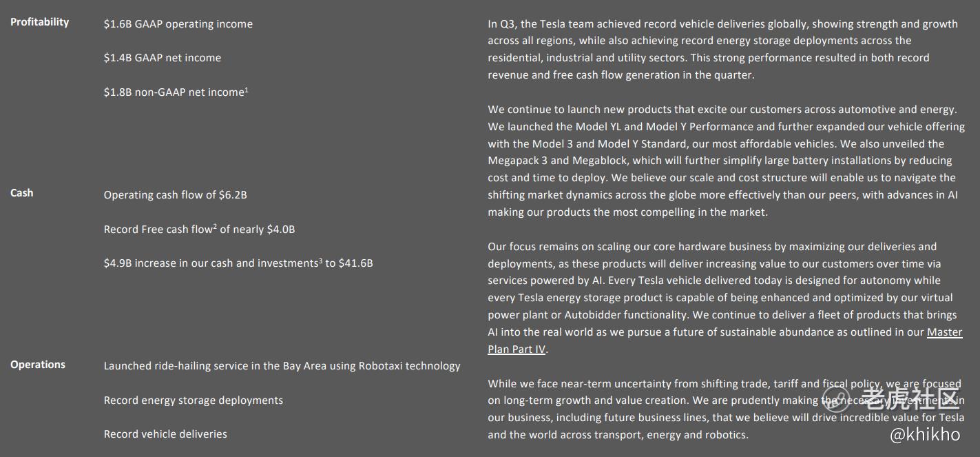This screenshot has height=457, width=980.
Task: Click the Operations section heading
Action: click(x=38, y=365)
